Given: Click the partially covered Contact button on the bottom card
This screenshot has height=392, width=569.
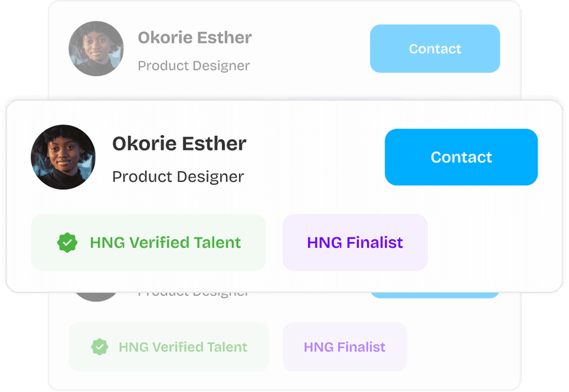Looking at the screenshot, I should coord(435,295).
